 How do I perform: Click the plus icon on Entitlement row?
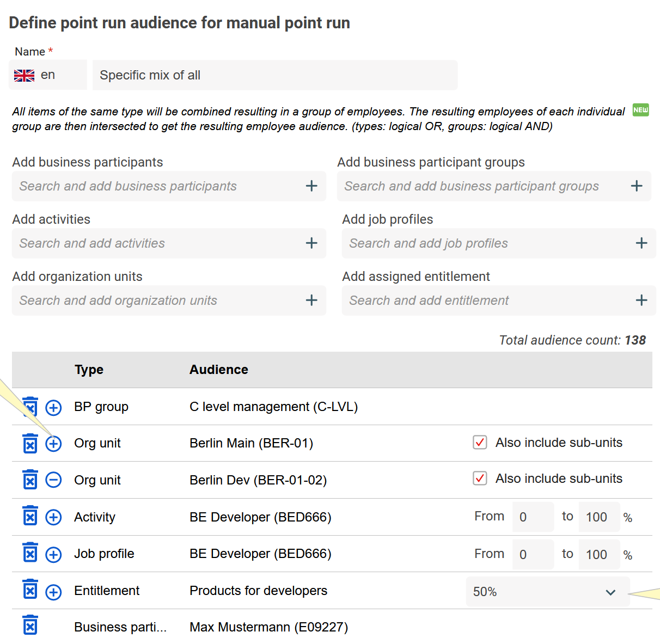[53, 591]
